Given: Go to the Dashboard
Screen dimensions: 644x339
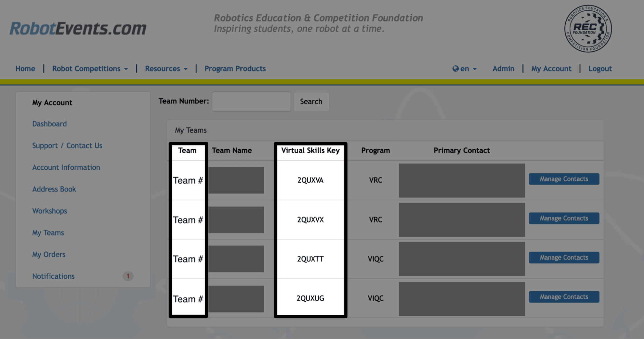Looking at the screenshot, I should pos(49,124).
